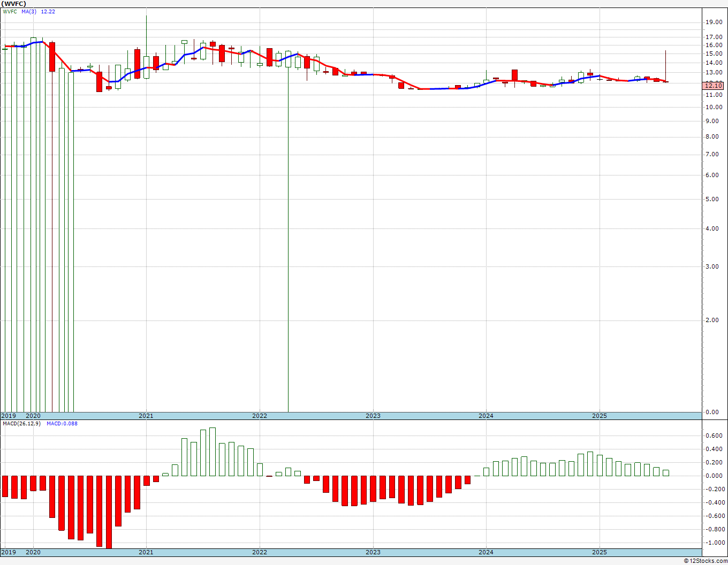This screenshot has width=728, height=565.
Task: Click the 11.00 price axis label
Action: pyautogui.click(x=714, y=95)
